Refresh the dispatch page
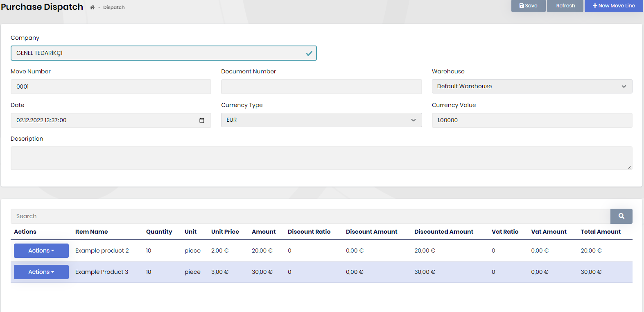Viewport: 644px width, 312px height. (x=565, y=6)
